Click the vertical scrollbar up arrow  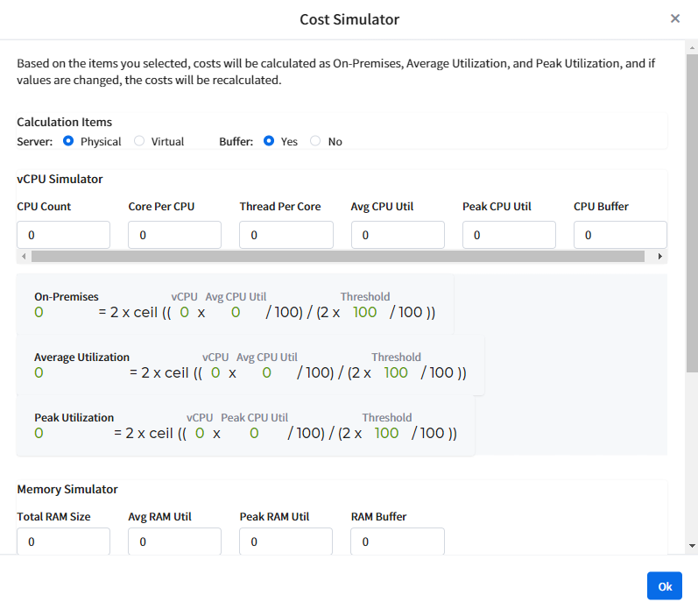tap(692, 47)
